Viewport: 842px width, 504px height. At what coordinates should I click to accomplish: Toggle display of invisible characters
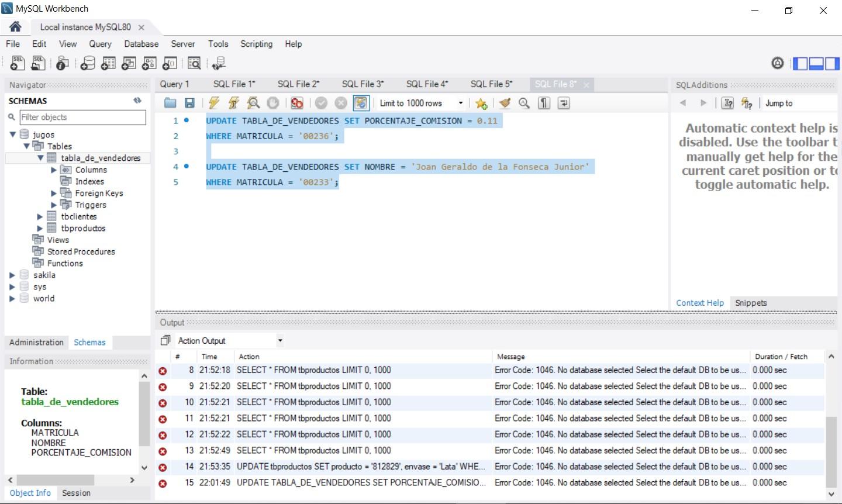pyautogui.click(x=544, y=103)
